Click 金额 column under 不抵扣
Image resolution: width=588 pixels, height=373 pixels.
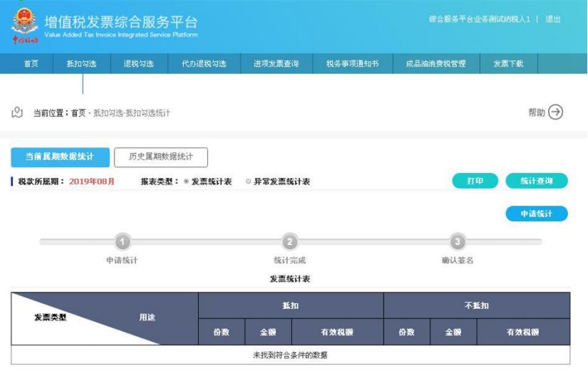[x=453, y=332]
